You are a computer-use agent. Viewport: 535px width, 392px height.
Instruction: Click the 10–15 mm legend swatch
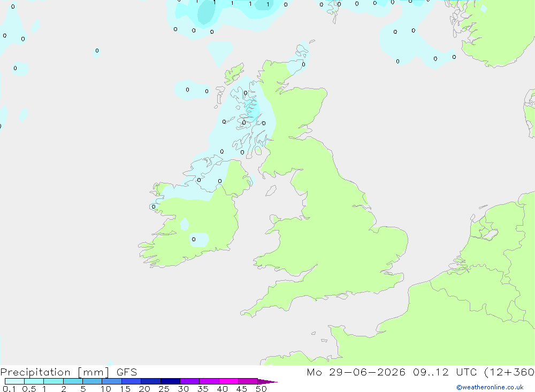112,381
